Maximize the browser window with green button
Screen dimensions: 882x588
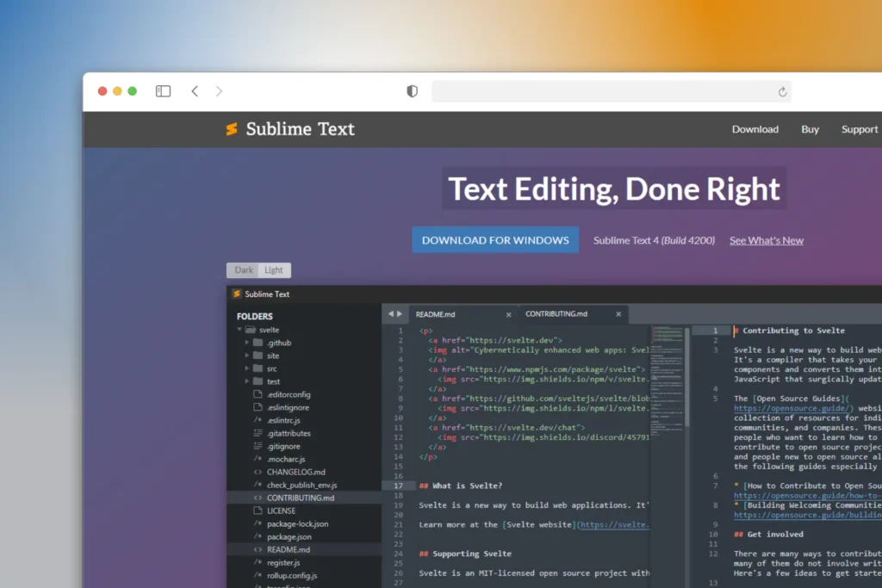coord(132,91)
